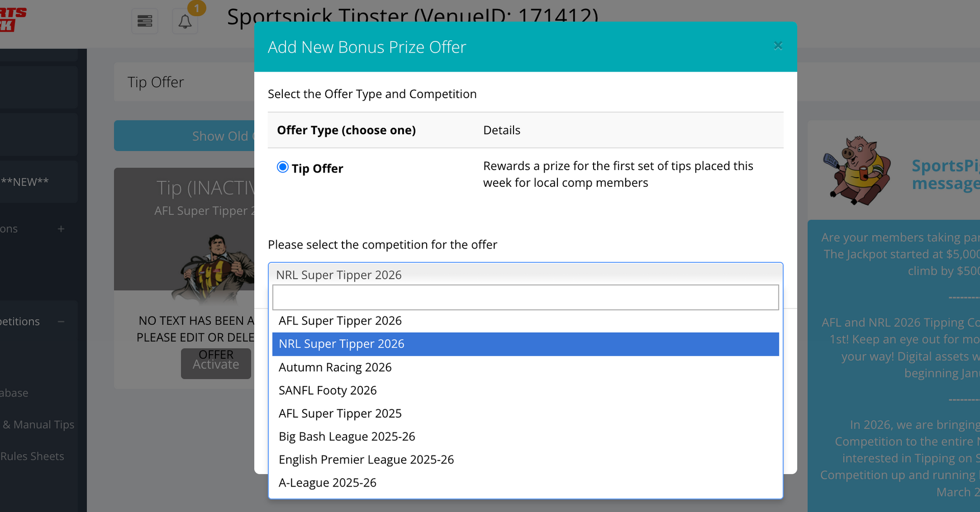Pick SANFL Footy 2026 competition
The height and width of the screenshot is (512, 980).
coord(328,390)
